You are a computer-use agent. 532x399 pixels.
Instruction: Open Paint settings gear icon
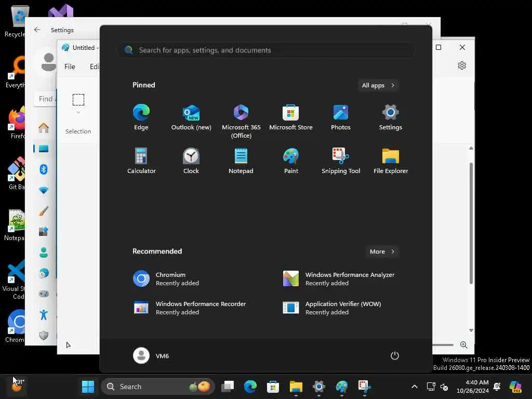coord(462,65)
